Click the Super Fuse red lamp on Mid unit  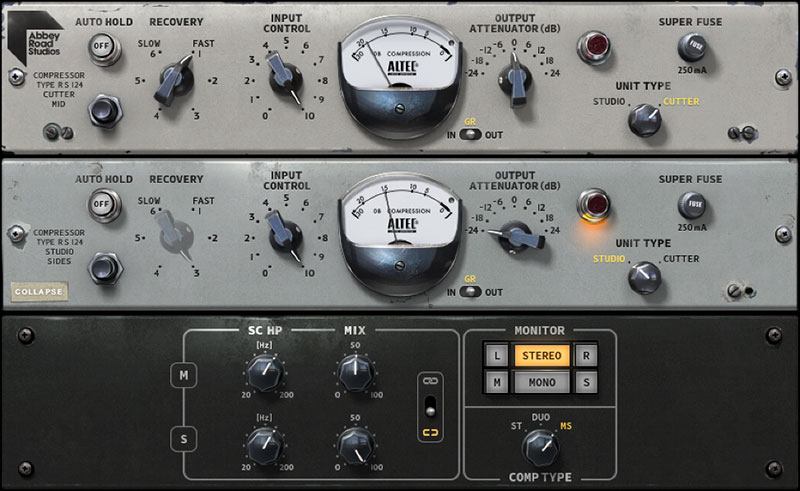594,46
